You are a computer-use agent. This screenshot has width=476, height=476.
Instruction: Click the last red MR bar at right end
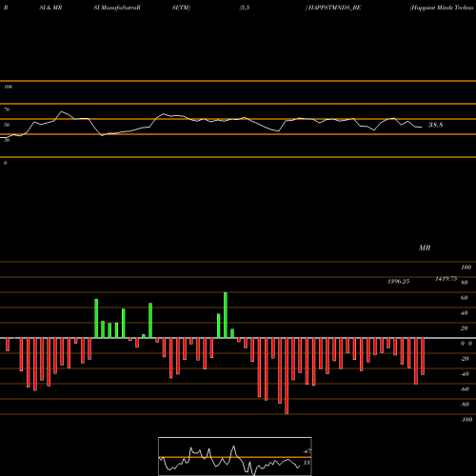click(x=423, y=357)
